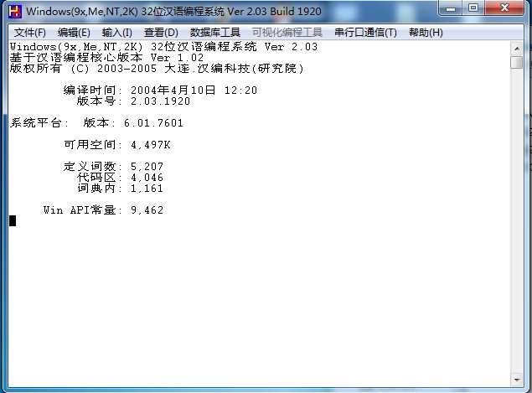Open the 串行口通信(T) menu

click(365, 33)
